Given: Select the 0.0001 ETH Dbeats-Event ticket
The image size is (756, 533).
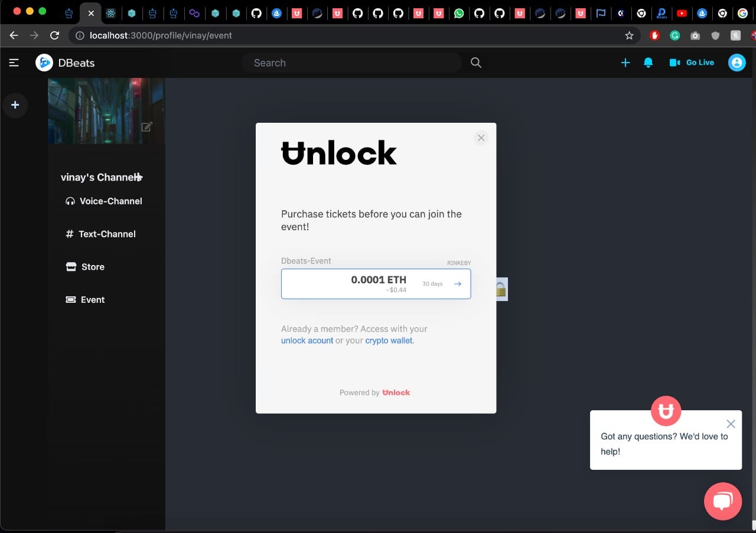Looking at the screenshot, I should click(x=376, y=284).
